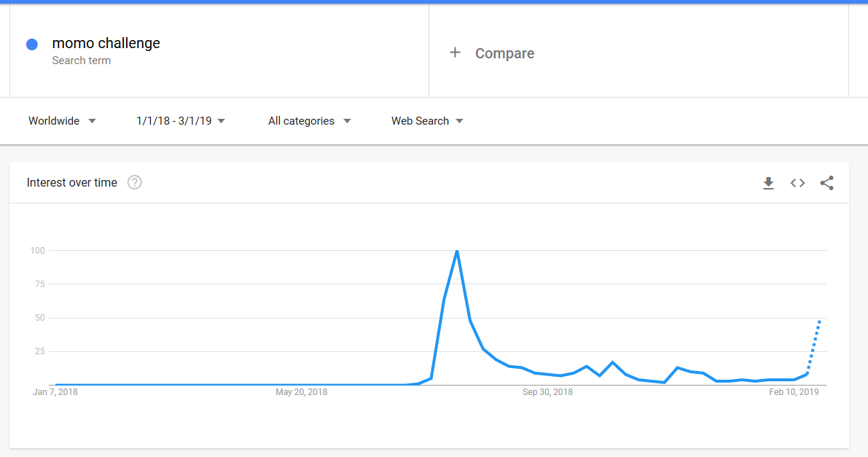Click the chart peak at value 100
Screen dimensions: 868x457
[457, 251]
